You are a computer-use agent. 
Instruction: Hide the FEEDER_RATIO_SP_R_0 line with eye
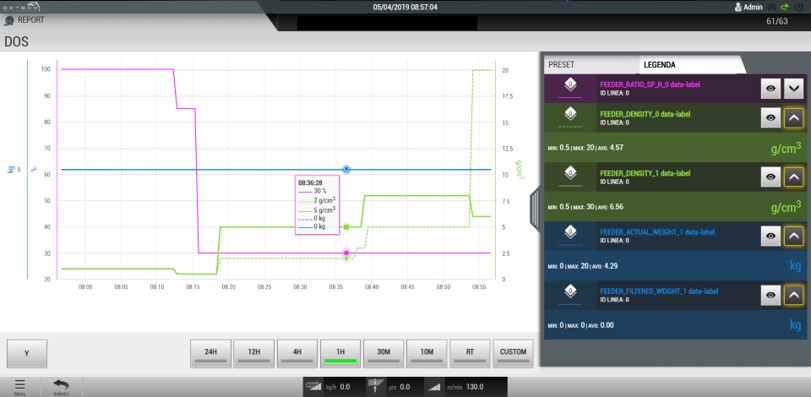(771, 88)
